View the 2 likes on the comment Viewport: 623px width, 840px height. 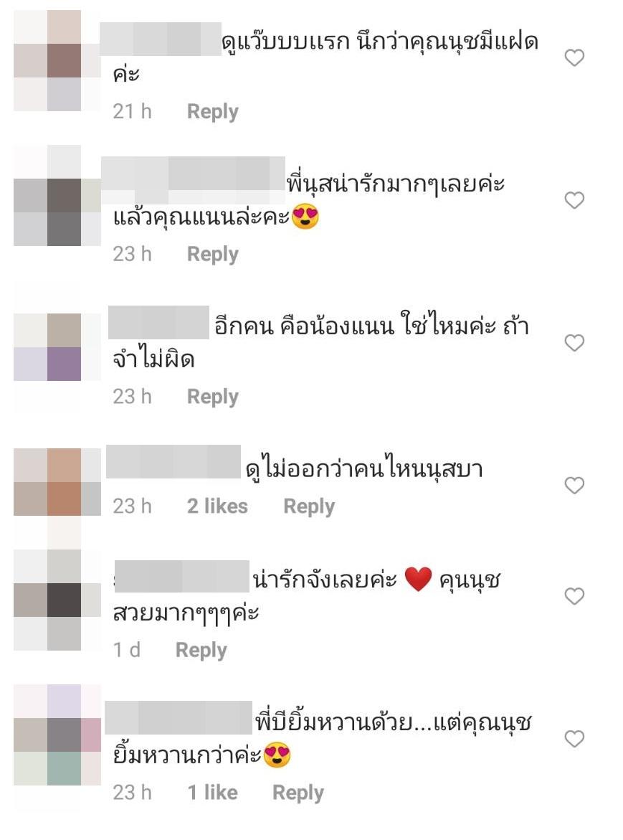pyautogui.click(x=217, y=506)
